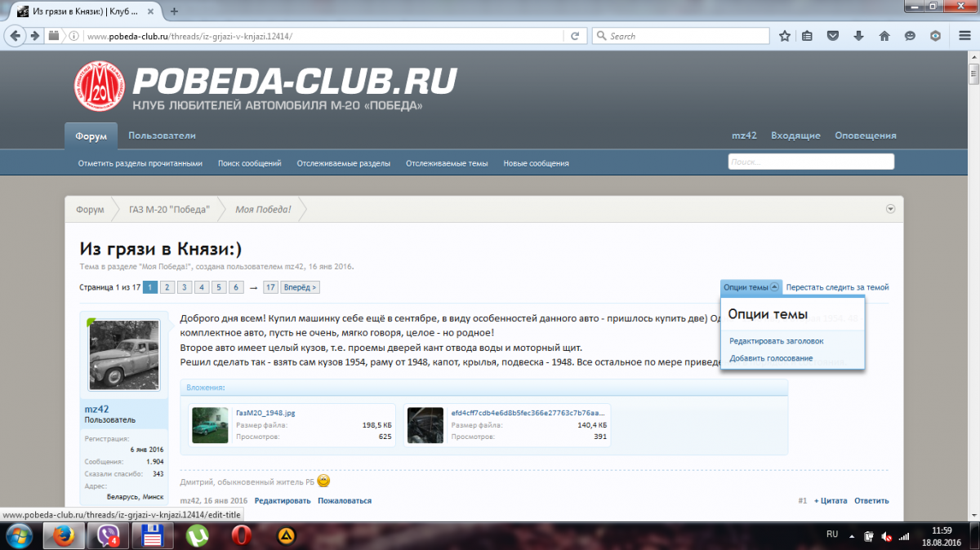Image resolution: width=980 pixels, height=550 pixels.
Task: Click the browser Search box
Action: pos(680,36)
